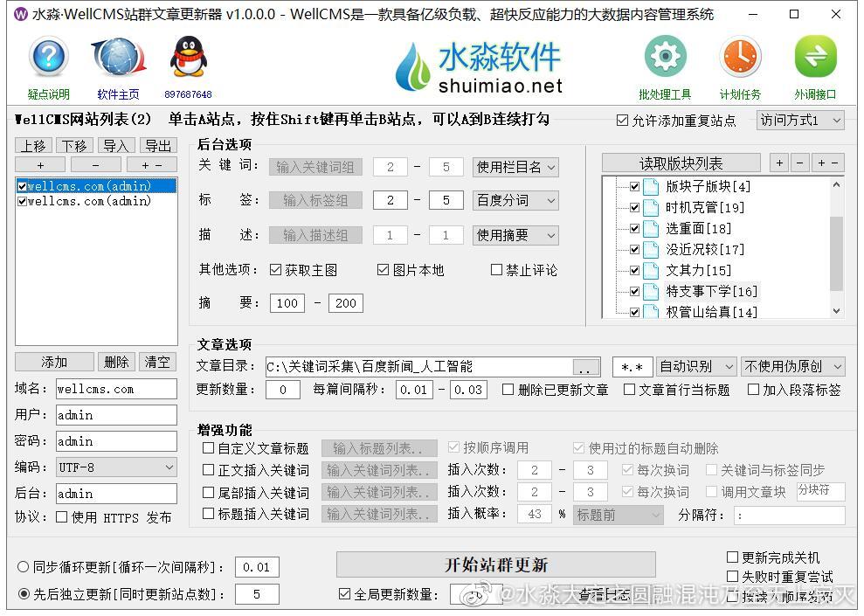This screenshot has width=864, height=616.
Task: Click the 导出 button
Action: pos(159,145)
